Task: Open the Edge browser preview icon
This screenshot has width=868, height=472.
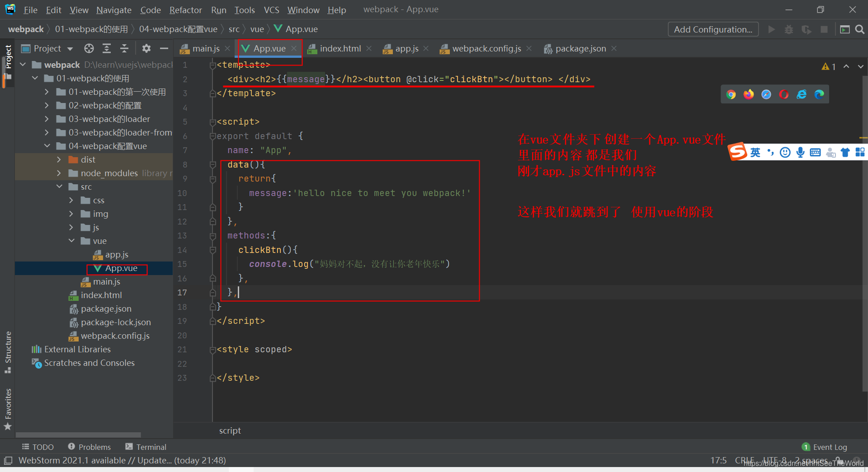Action: [x=819, y=94]
